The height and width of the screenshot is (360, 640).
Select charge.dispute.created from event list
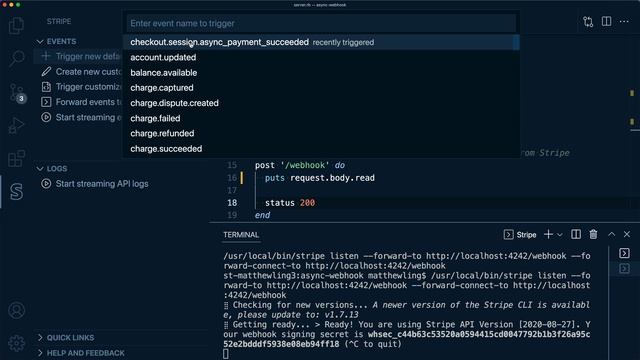coord(321,103)
